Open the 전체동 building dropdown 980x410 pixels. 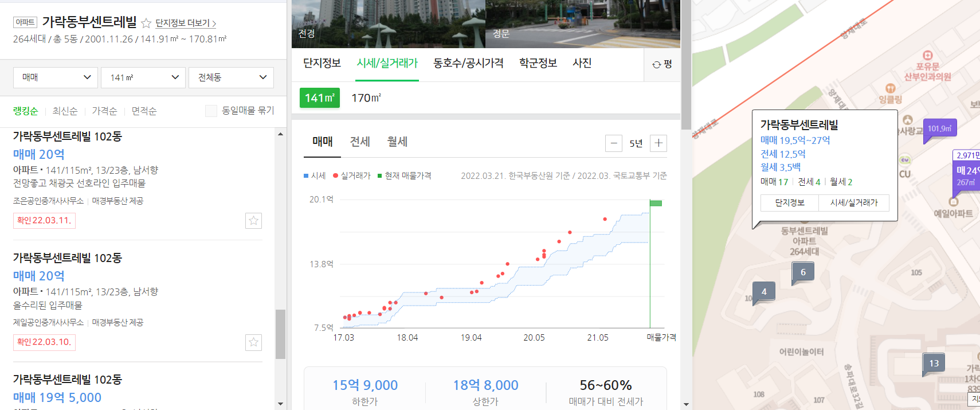231,77
